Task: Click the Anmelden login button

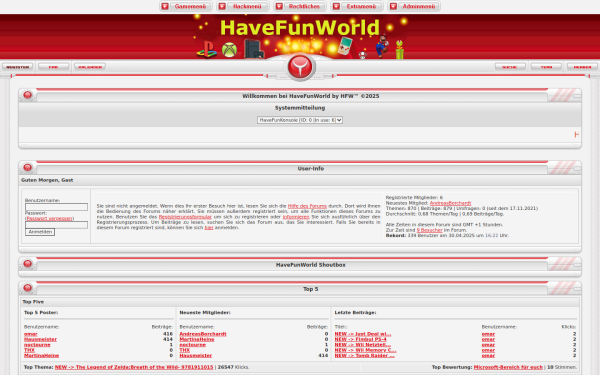Action: [40, 232]
